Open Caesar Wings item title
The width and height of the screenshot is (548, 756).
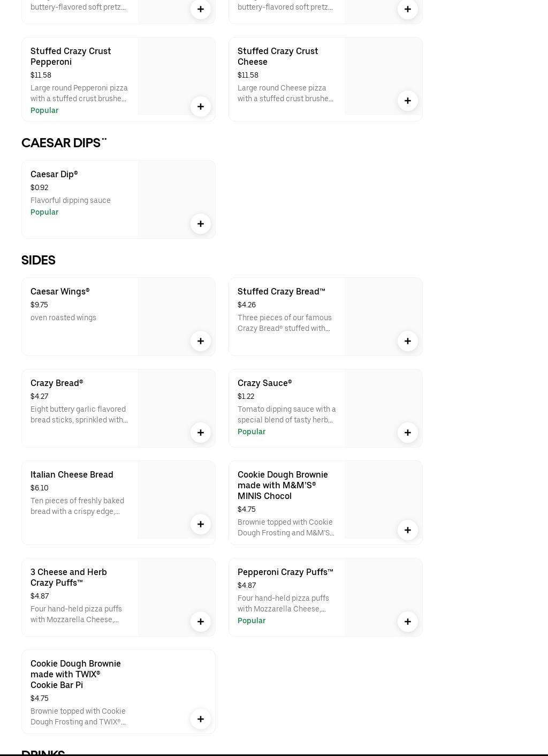tap(60, 292)
